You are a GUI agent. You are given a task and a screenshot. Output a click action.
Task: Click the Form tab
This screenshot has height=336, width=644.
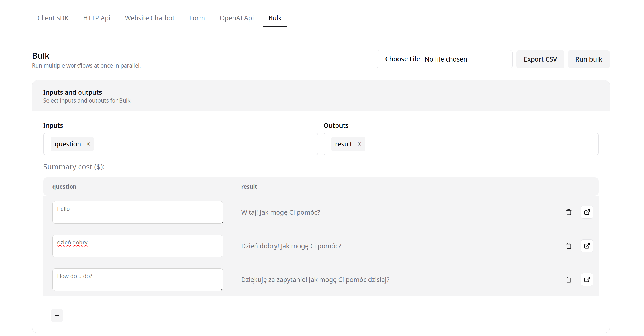point(197,18)
